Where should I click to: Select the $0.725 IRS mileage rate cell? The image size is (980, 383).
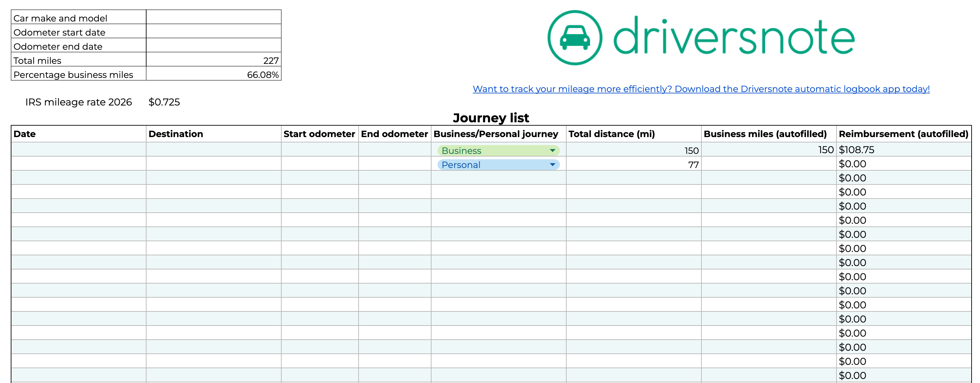click(x=164, y=102)
